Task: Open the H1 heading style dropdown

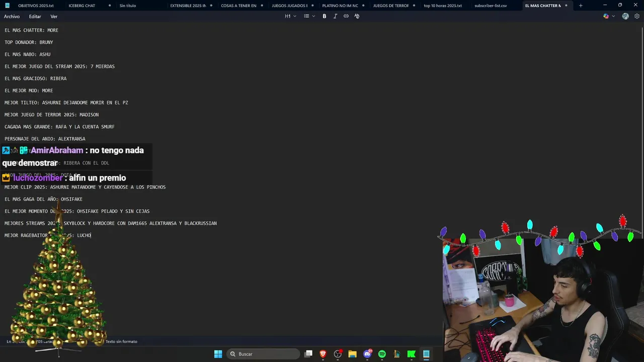Action: pos(290,16)
